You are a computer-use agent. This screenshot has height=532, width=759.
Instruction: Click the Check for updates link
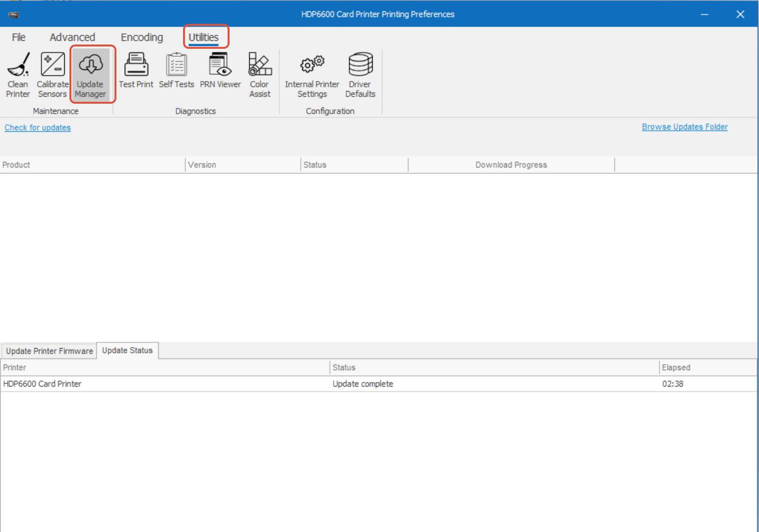coord(38,128)
